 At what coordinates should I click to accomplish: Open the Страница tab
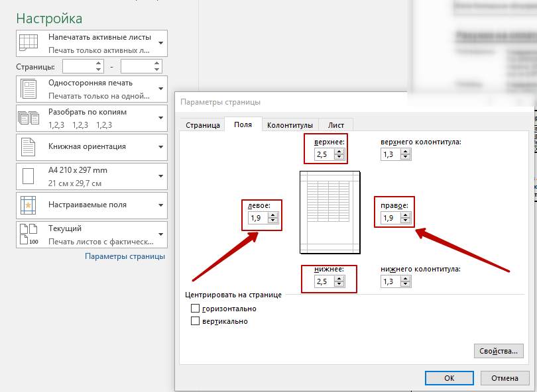click(x=202, y=124)
